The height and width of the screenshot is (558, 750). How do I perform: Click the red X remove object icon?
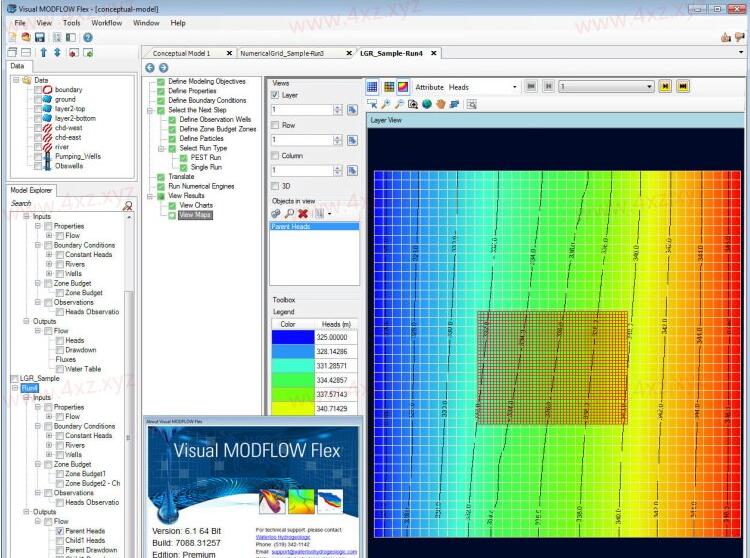coord(303,213)
